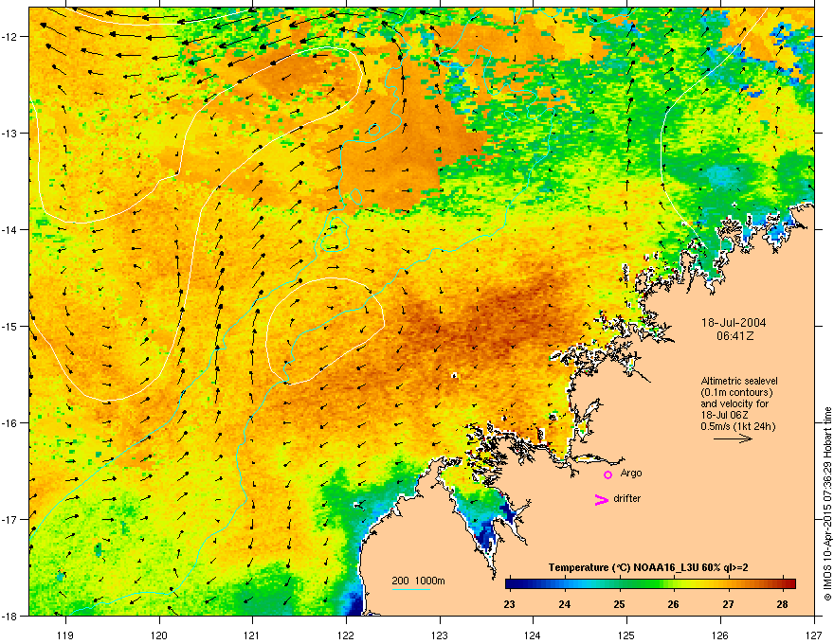Click the latitude label -18
Image resolution: width=834 pixels, height=644 pixels.
[x=10, y=616]
